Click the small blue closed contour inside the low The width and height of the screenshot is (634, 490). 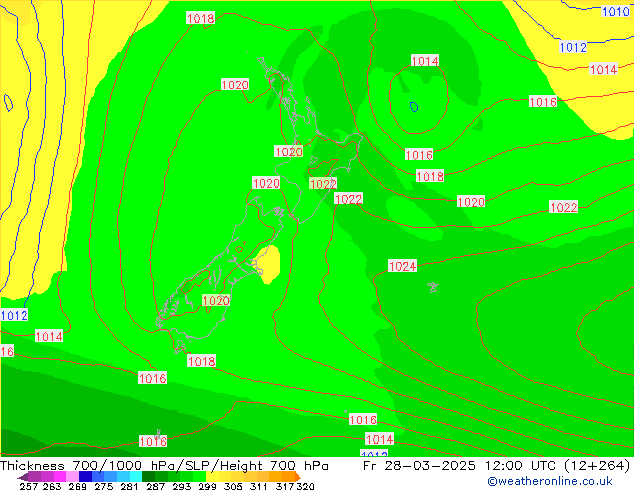pyautogui.click(x=414, y=107)
